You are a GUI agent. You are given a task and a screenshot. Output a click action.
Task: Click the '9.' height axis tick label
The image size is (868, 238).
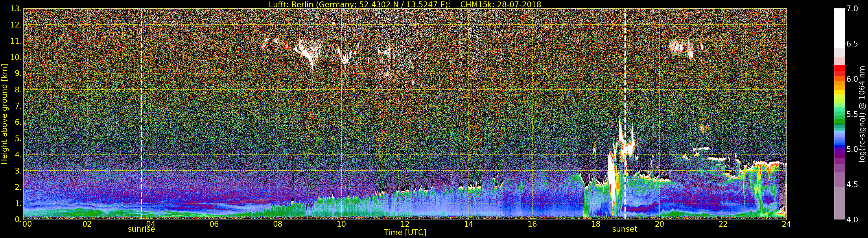click(18, 73)
